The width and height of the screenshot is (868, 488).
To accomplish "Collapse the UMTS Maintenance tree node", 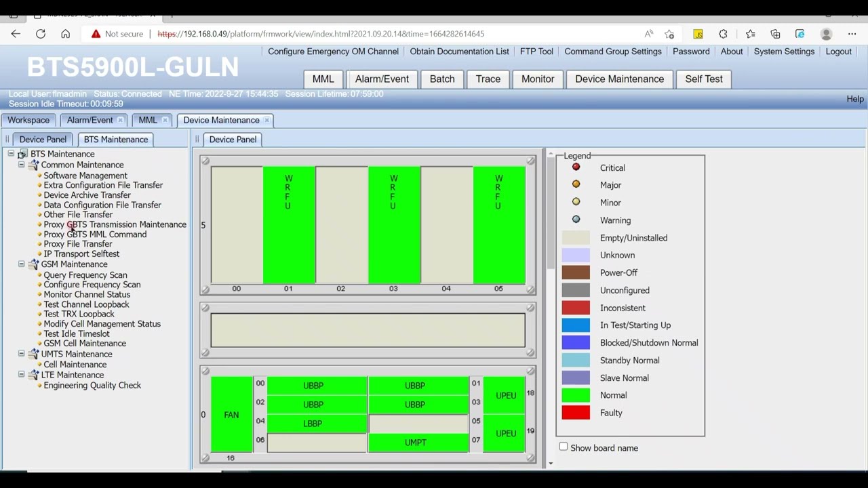I will [x=21, y=354].
